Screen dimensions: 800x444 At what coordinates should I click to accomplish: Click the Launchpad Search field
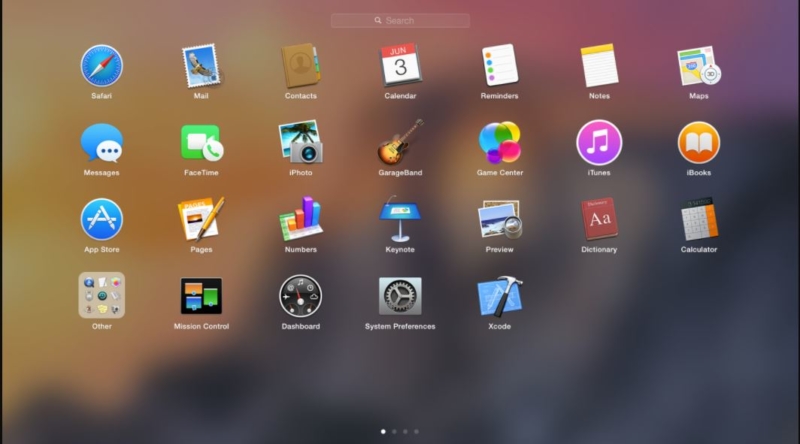point(400,20)
